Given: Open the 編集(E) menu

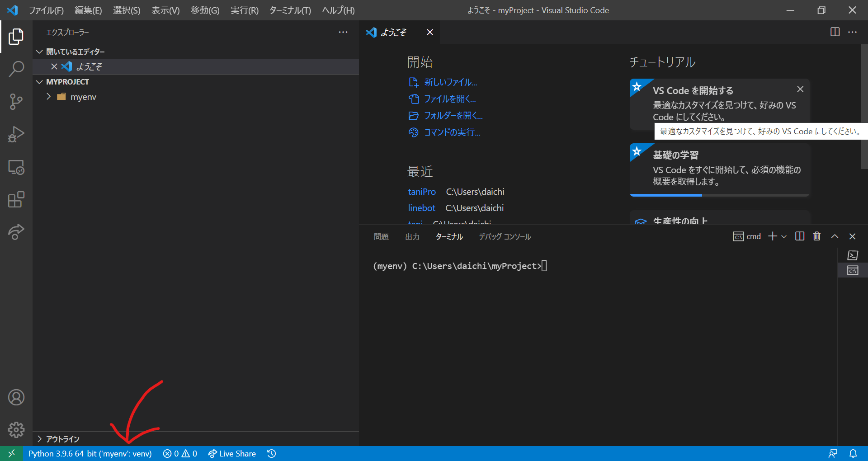Looking at the screenshot, I should [88, 10].
